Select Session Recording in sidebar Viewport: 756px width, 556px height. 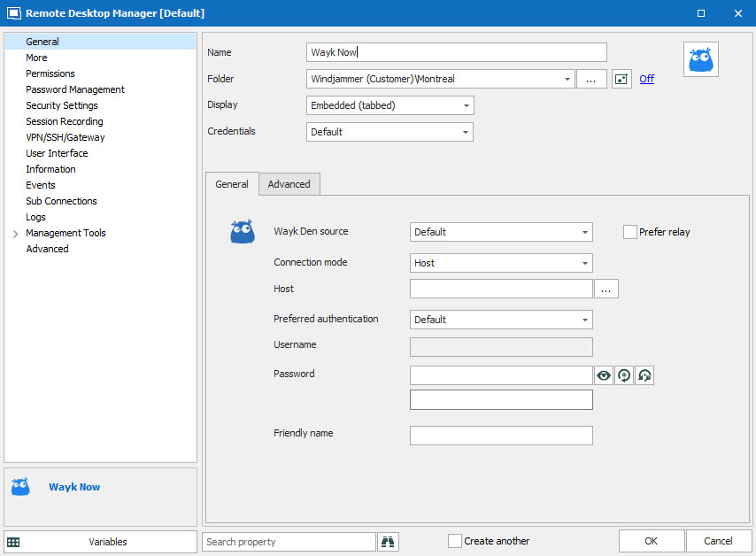pos(65,121)
